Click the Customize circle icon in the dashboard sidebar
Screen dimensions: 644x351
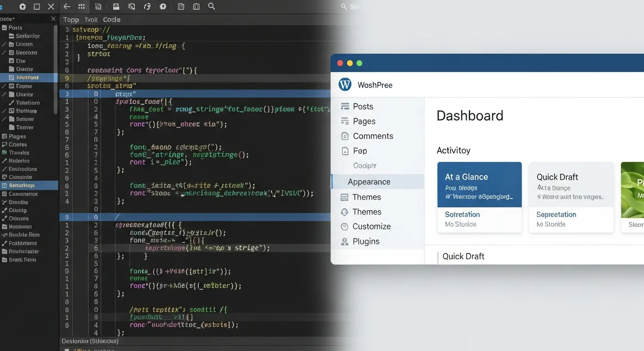pyautogui.click(x=345, y=226)
